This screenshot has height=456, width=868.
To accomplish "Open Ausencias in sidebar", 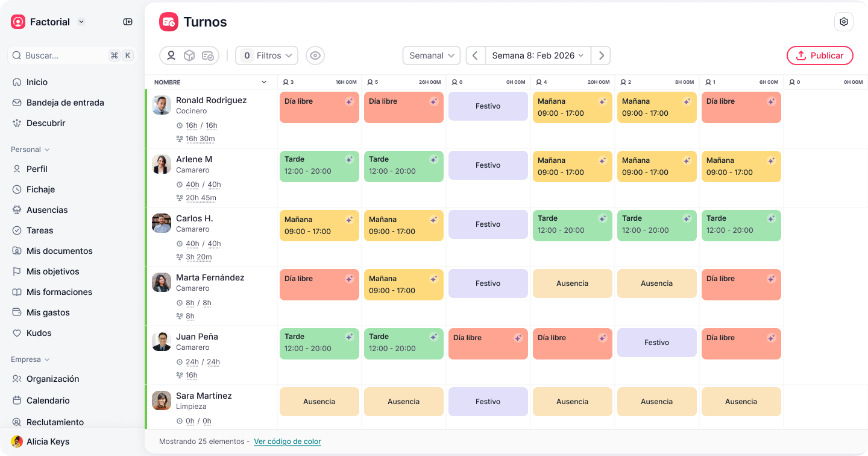I will 47,210.
